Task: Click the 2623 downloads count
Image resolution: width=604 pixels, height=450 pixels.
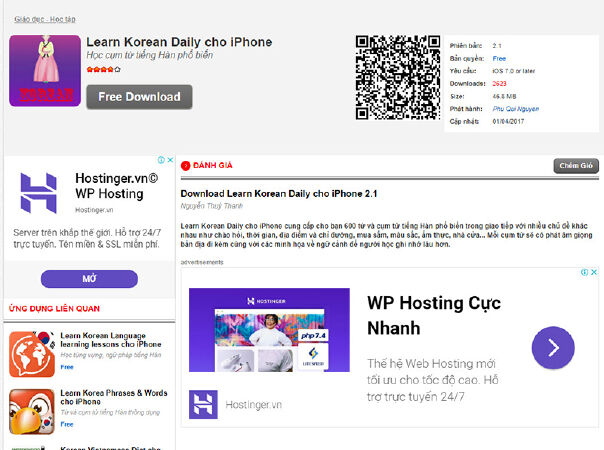Action: 499,84
